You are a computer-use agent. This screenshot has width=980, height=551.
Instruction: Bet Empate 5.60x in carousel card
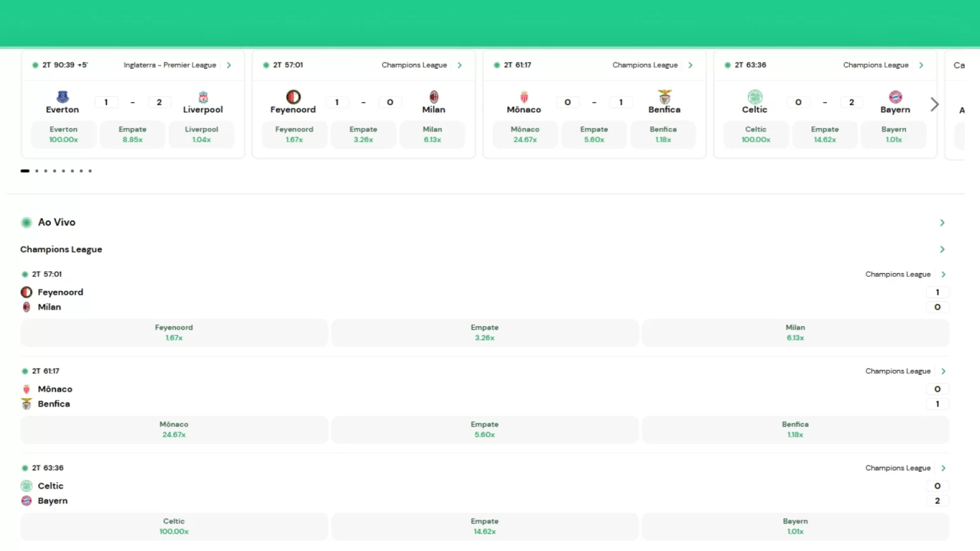(594, 135)
